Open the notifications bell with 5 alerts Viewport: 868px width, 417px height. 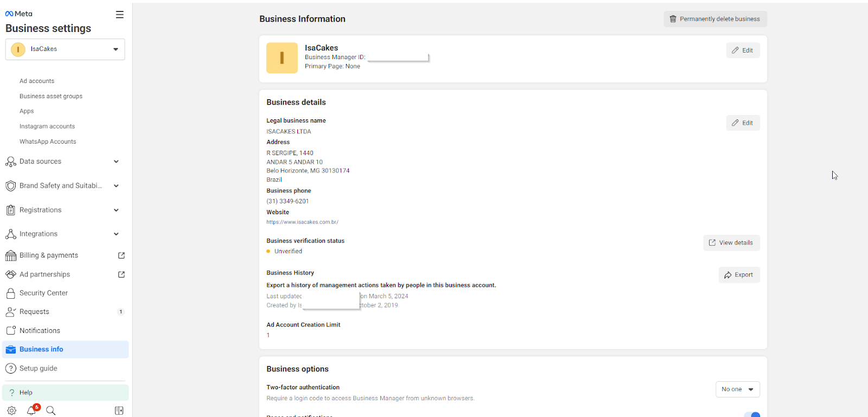(x=32, y=410)
